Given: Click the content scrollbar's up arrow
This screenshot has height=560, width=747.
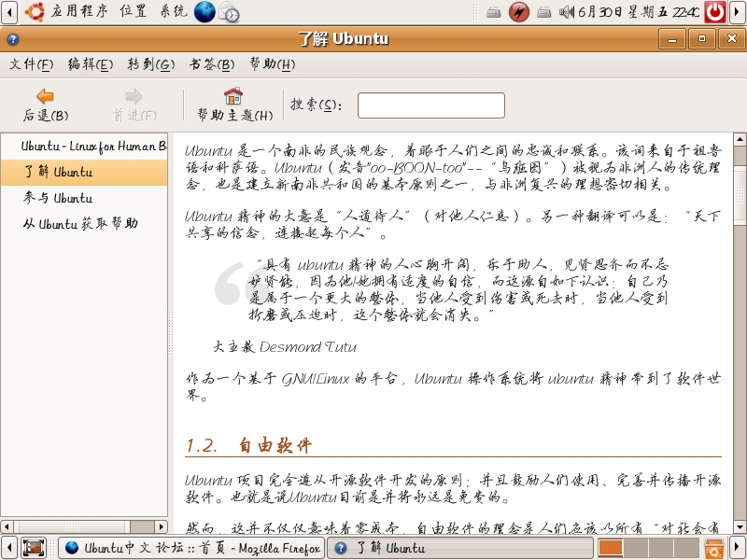Looking at the screenshot, I should point(740,139).
